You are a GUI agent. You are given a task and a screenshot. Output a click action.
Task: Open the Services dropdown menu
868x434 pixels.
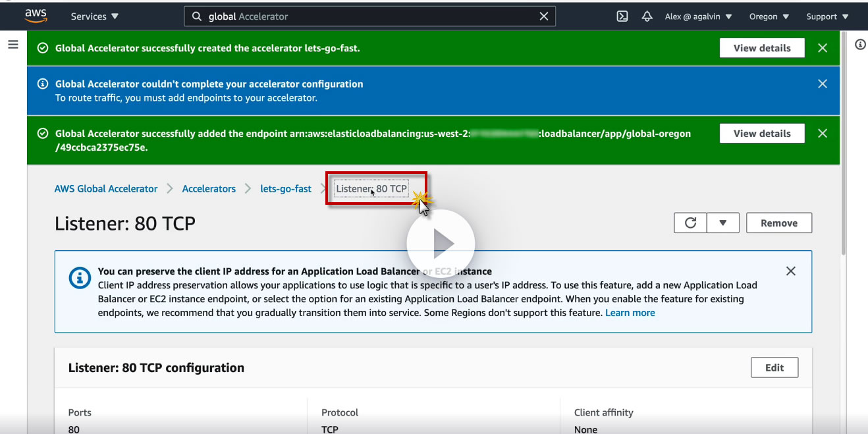95,16
